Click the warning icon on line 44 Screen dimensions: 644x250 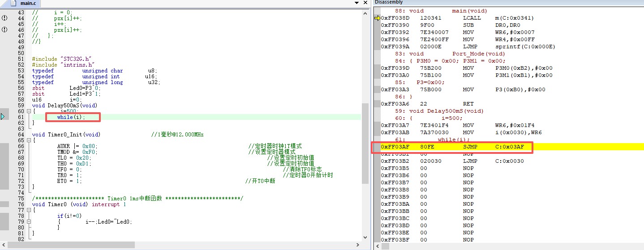click(x=4, y=18)
